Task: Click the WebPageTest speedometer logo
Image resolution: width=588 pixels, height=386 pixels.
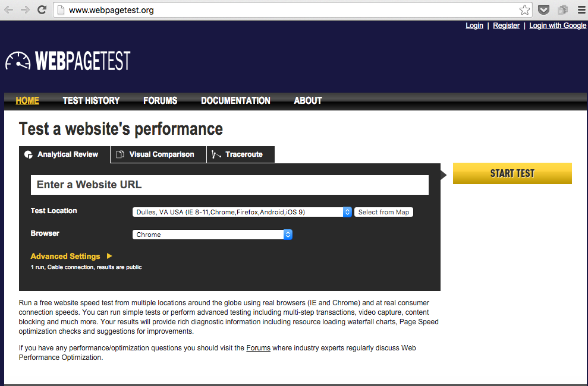Action: click(18, 61)
